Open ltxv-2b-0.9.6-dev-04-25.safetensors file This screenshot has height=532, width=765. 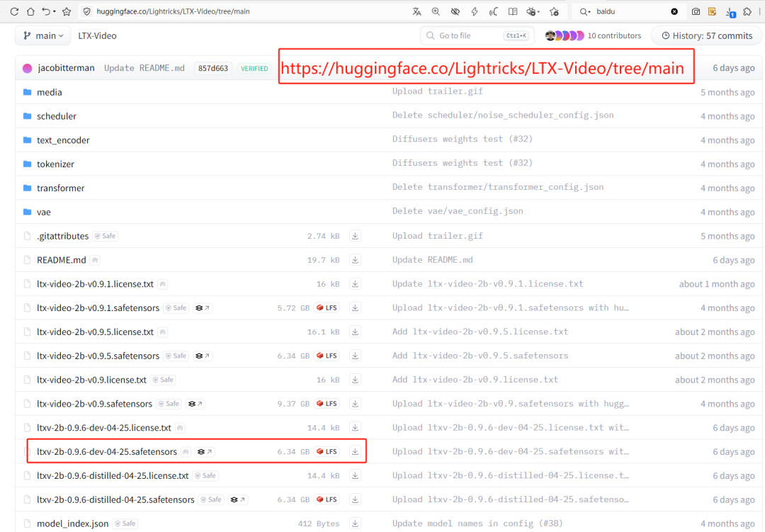tap(107, 452)
